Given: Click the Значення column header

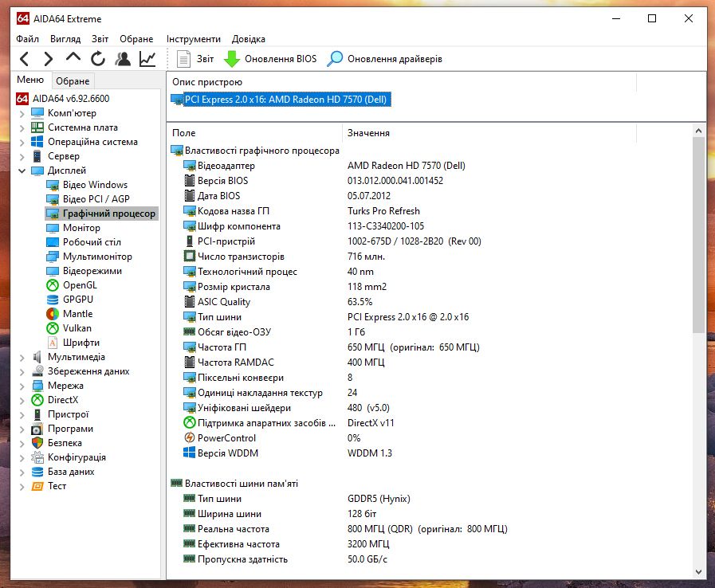Looking at the screenshot, I should tap(489, 133).
